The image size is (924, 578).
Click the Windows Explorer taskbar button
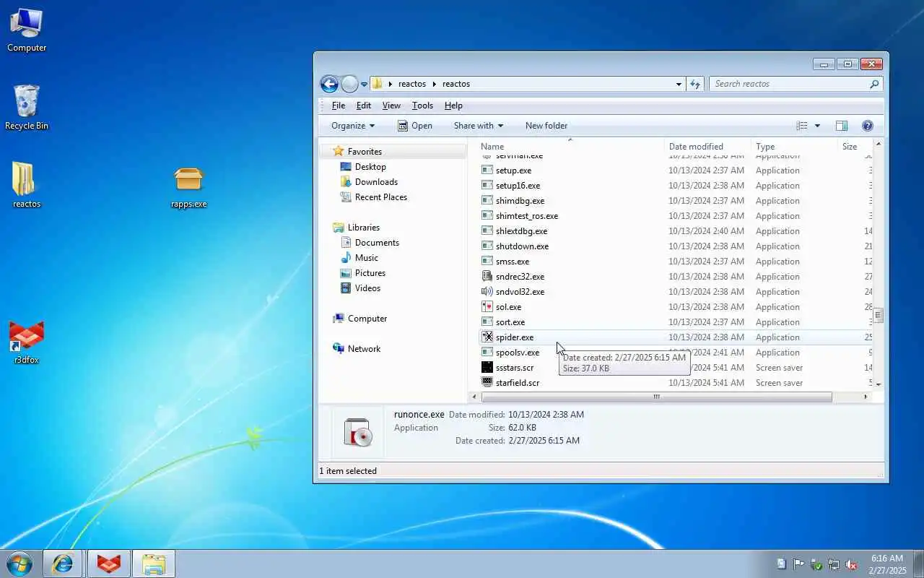[154, 564]
